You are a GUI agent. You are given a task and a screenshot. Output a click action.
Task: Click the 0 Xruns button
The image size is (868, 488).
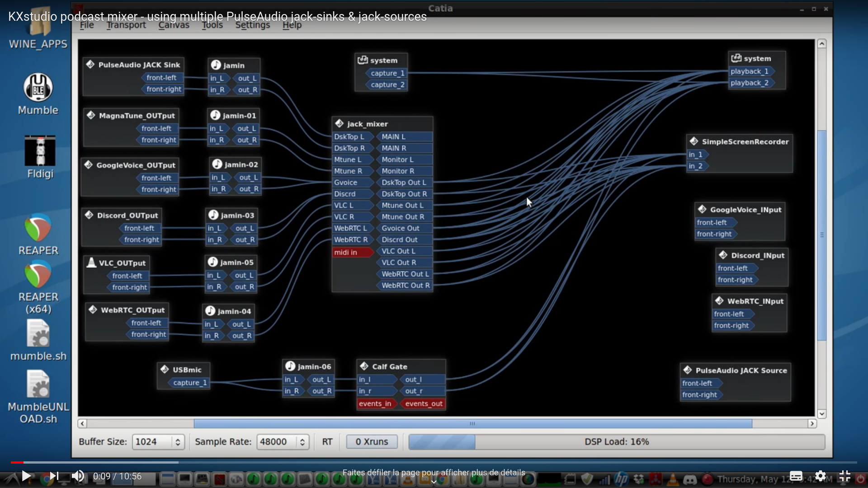[x=372, y=441]
